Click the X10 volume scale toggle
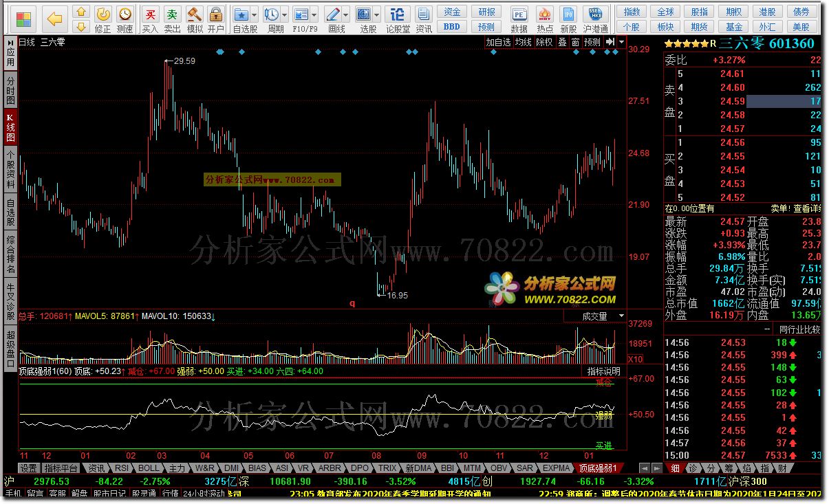The width and height of the screenshot is (829, 504). point(636,359)
